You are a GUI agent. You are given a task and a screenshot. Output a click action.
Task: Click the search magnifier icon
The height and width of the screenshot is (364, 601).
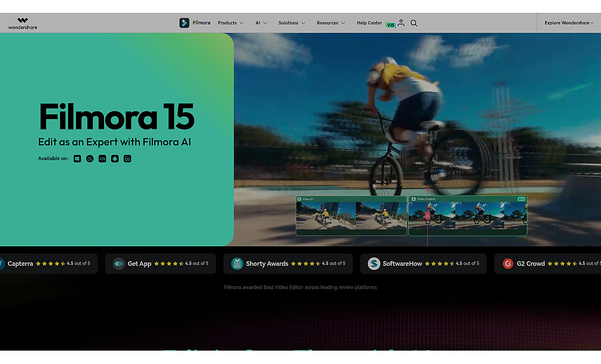pyautogui.click(x=414, y=23)
